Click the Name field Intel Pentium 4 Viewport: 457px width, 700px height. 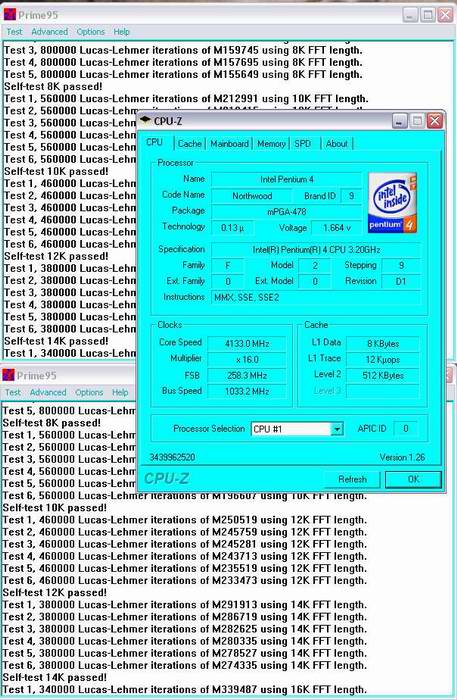287,179
